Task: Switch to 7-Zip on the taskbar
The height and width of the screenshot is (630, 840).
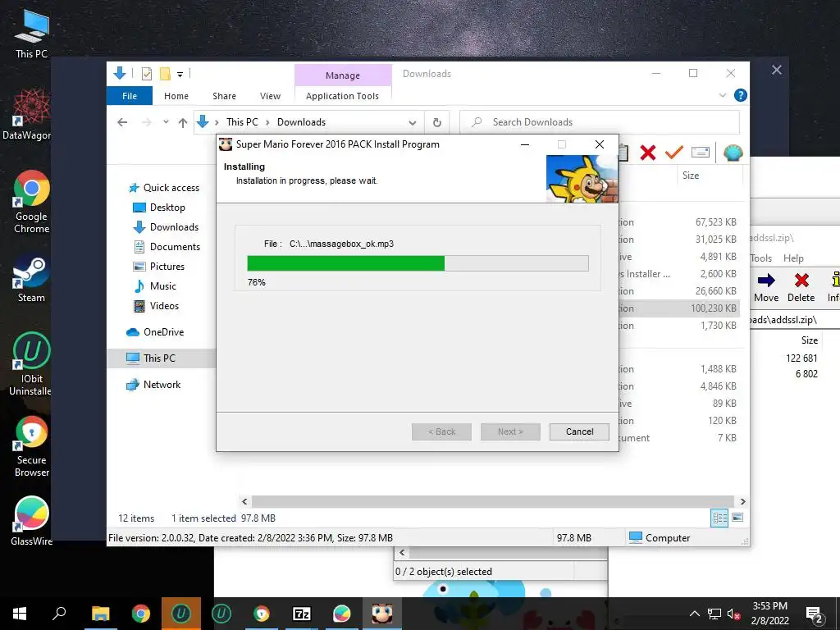Action: (x=302, y=614)
